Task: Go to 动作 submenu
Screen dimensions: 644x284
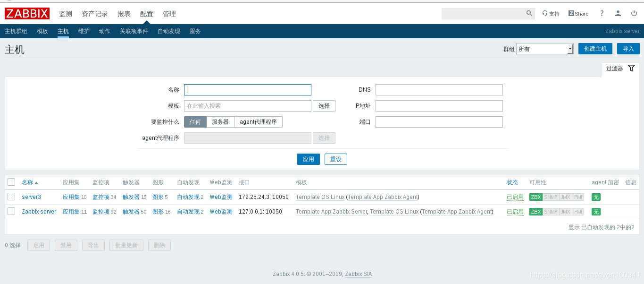Action: tap(105, 31)
